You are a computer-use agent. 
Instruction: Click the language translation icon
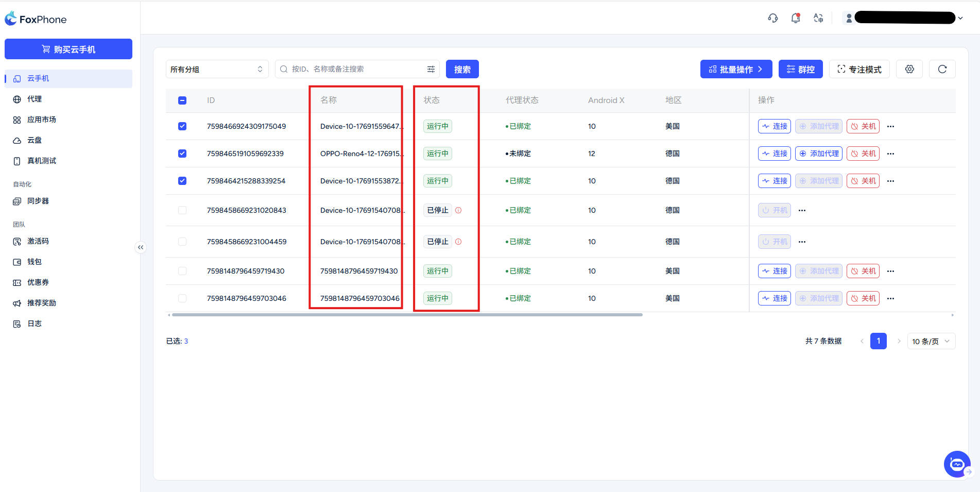[x=818, y=18]
